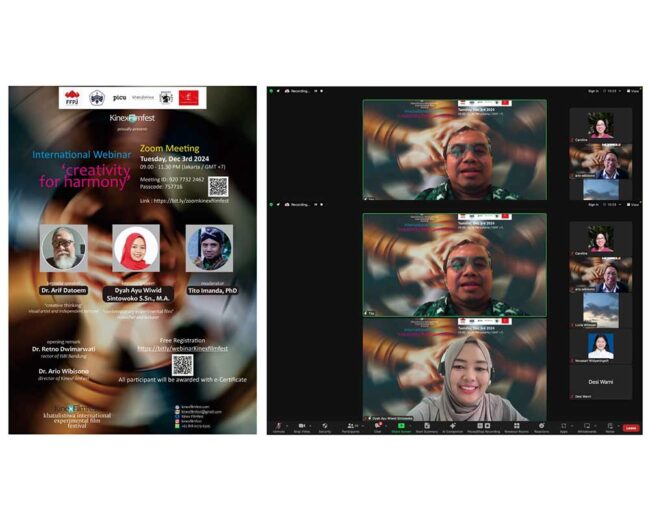650x520 pixels.
Task: Open the Apps icon in toolbar
Action: 563,425
